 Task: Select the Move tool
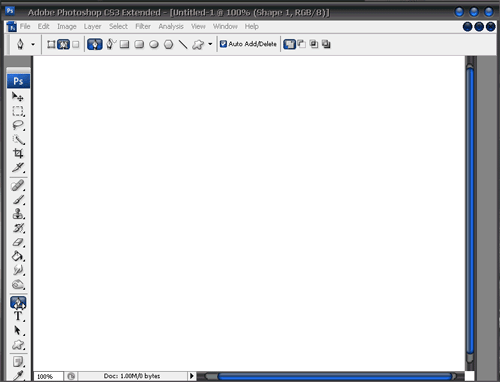(x=18, y=97)
